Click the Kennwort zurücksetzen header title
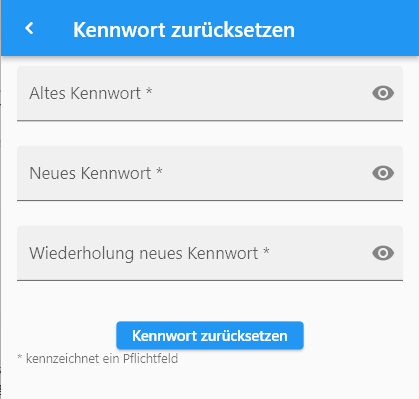 pos(184,30)
